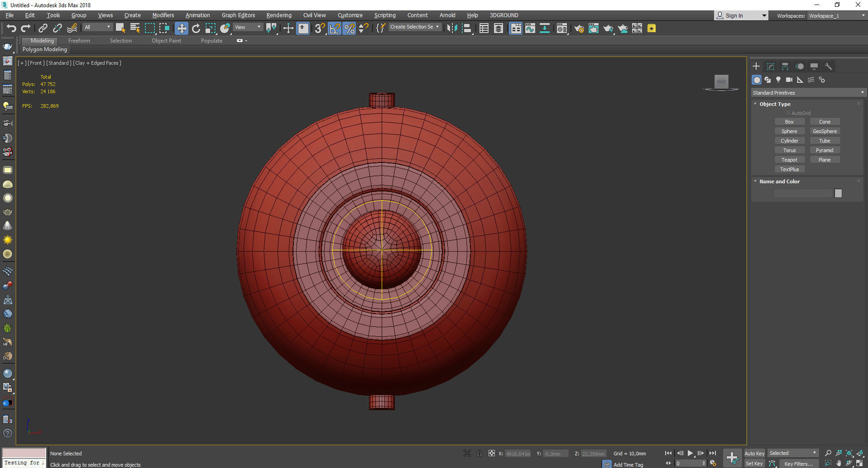Open the Layer Explorer stack icon

click(499, 29)
